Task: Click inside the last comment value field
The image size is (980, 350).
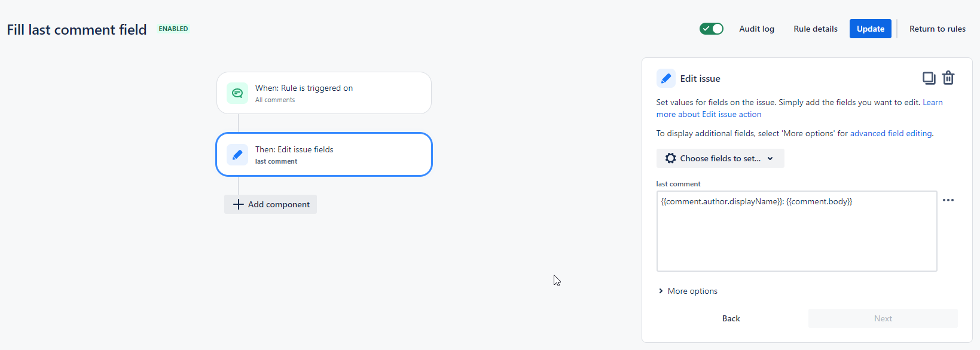Action: pyautogui.click(x=796, y=231)
